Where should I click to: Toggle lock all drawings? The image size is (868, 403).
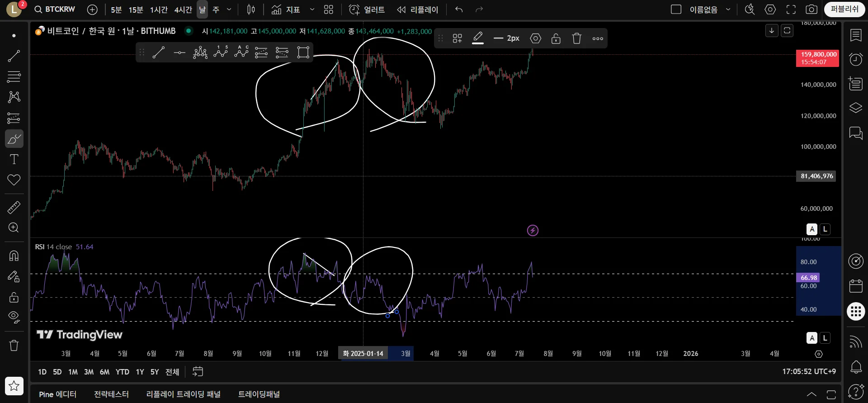14,297
